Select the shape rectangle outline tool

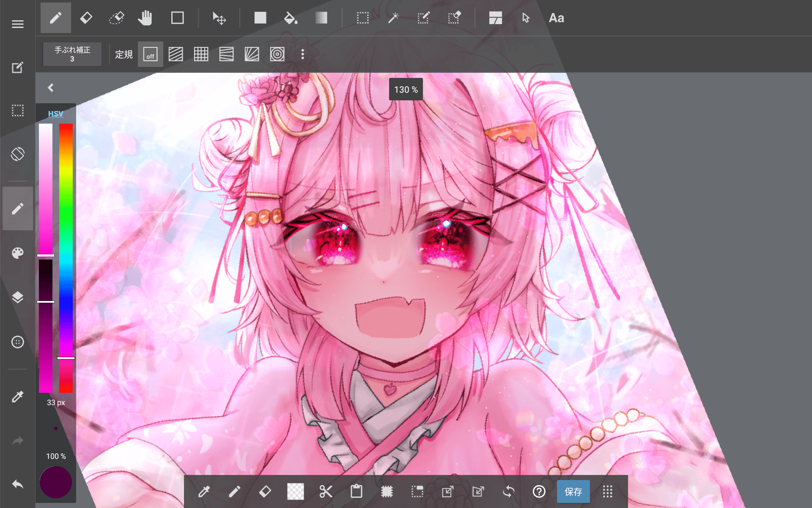pos(177,18)
